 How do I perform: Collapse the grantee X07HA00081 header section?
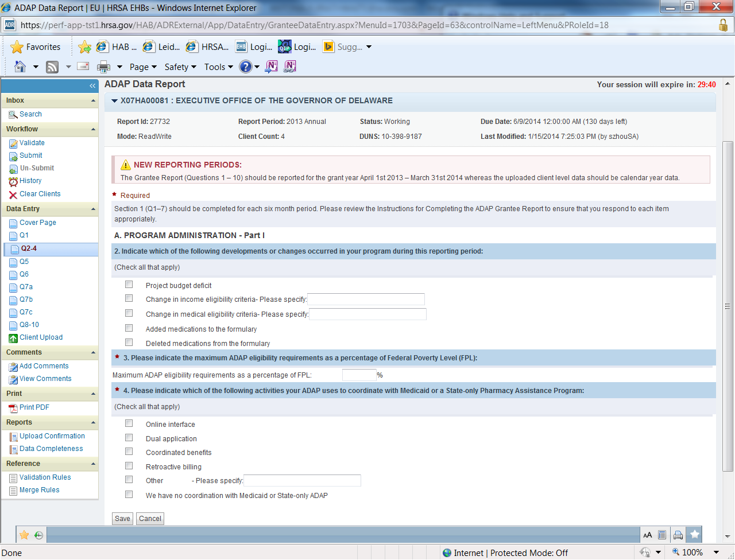click(x=115, y=101)
